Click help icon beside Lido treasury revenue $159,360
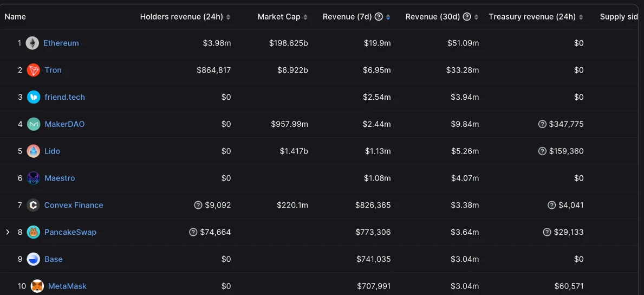 click(542, 151)
